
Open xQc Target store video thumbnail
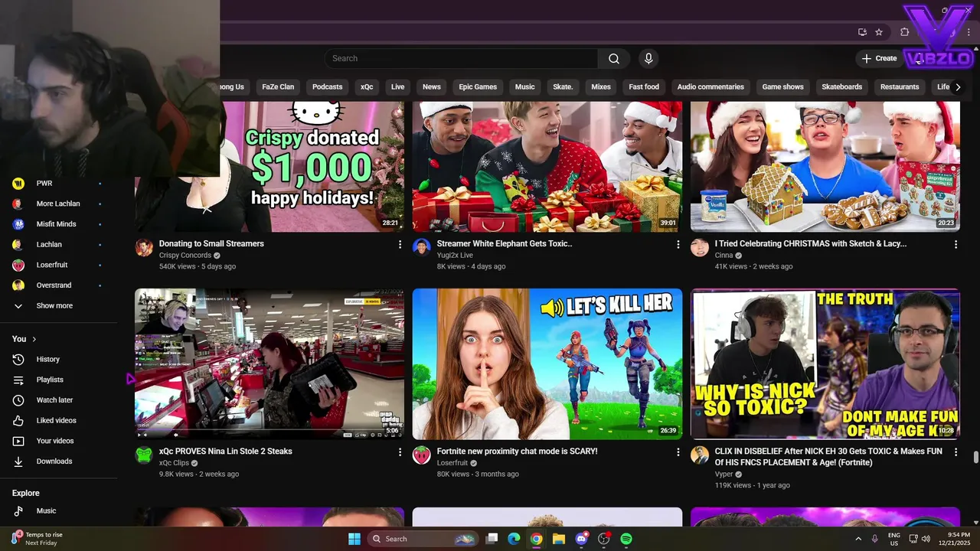click(x=269, y=364)
